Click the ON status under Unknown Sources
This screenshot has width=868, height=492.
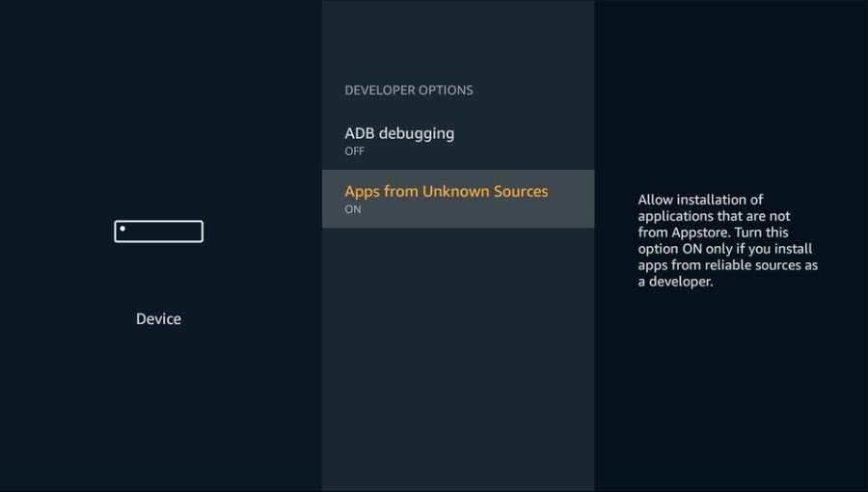353,209
